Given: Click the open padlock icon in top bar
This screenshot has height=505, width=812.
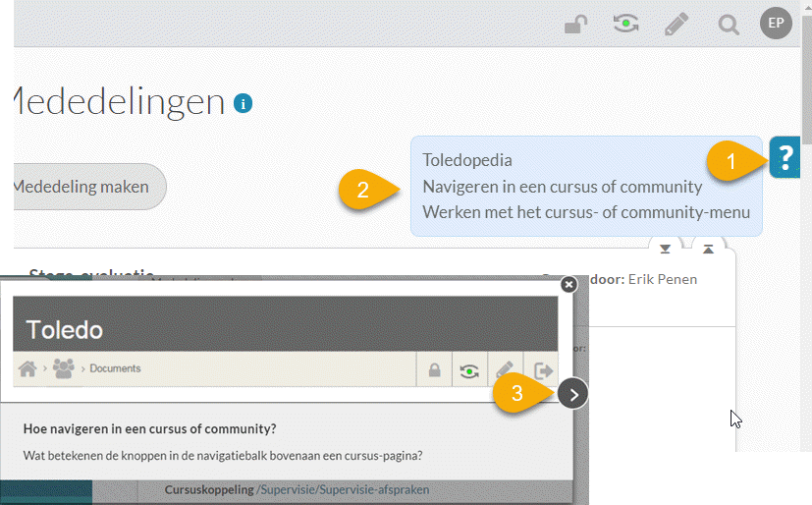Looking at the screenshot, I should click(575, 24).
